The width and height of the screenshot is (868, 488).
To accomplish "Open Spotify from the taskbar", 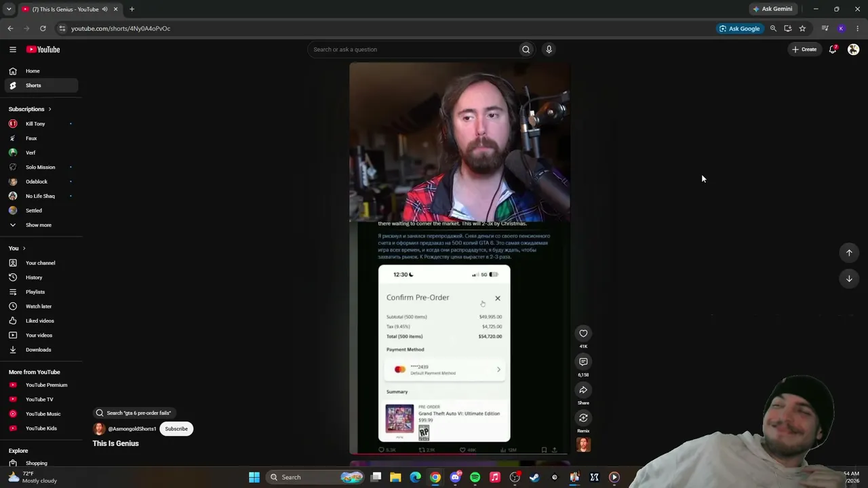I will tap(475, 477).
